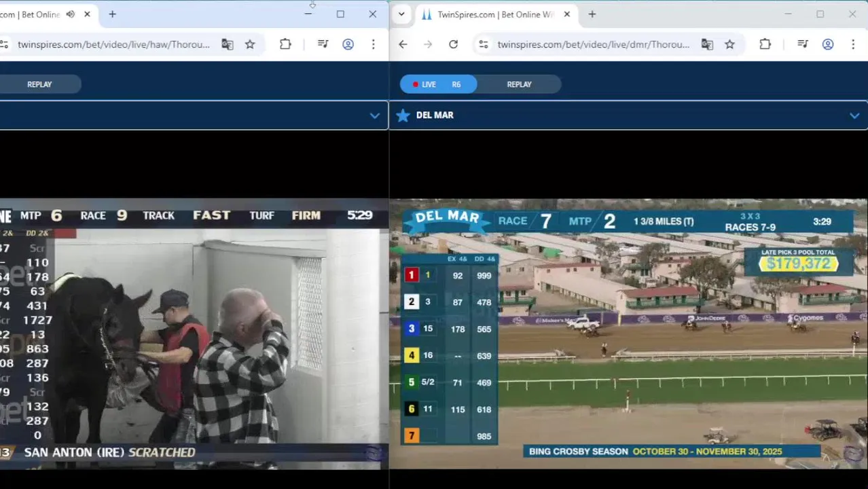View site information in right window
Image resolution: width=868 pixels, height=489 pixels.
click(483, 44)
